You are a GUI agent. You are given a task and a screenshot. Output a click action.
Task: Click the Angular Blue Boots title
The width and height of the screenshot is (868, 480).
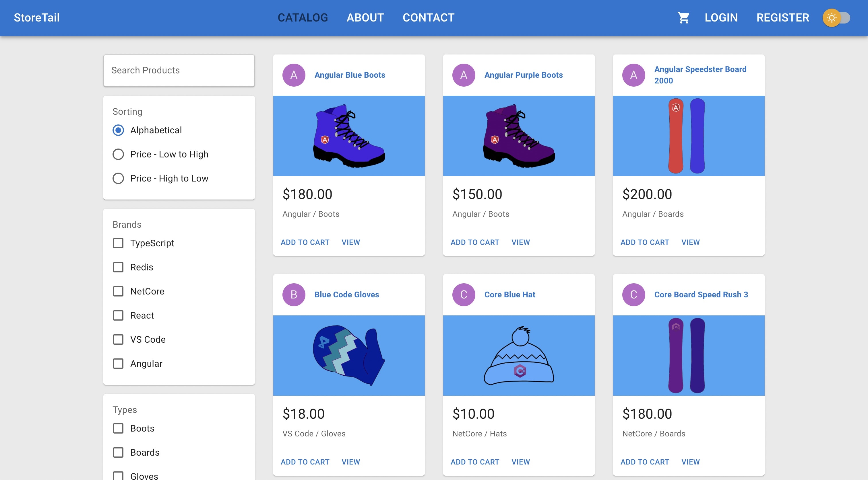350,75
